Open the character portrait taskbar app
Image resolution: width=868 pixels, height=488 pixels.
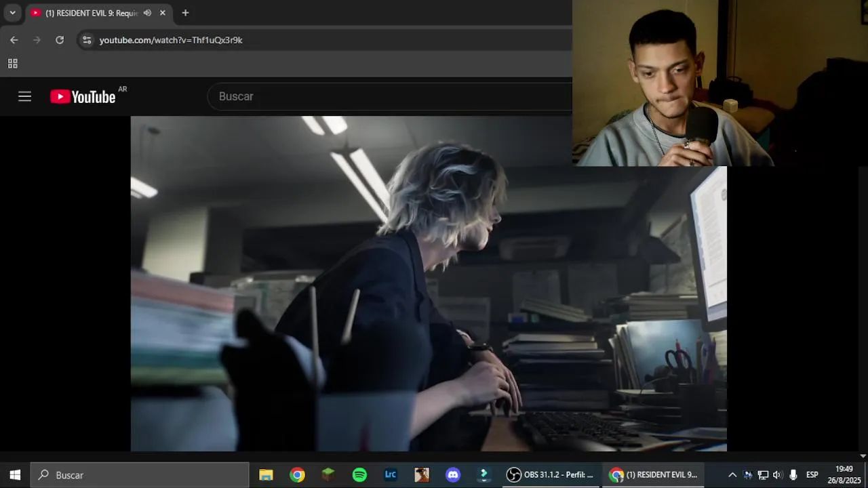pyautogui.click(x=422, y=475)
